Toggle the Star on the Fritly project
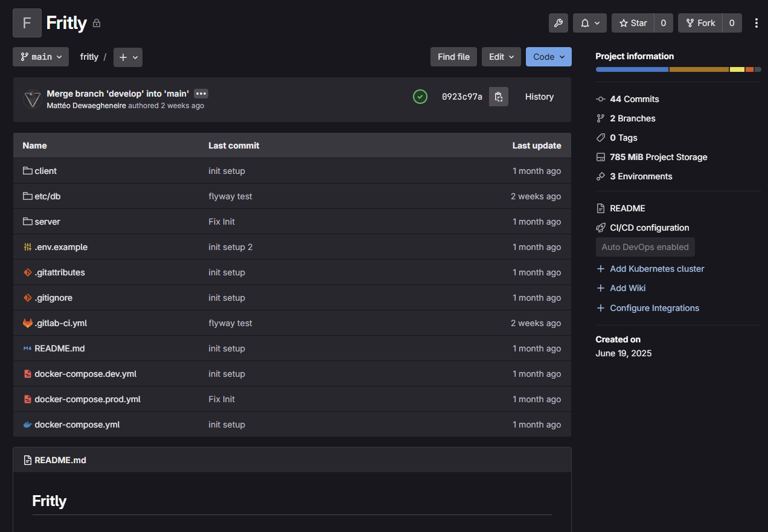768x532 pixels. pos(633,23)
